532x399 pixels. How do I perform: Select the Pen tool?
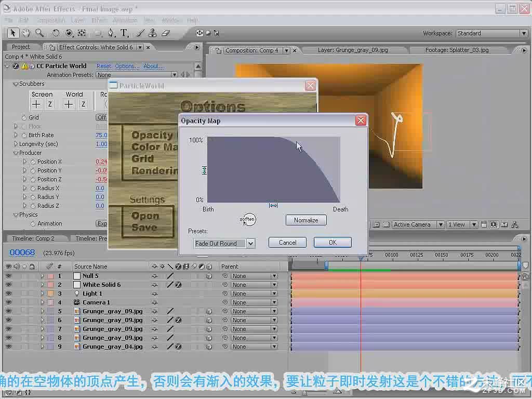[x=111, y=33]
